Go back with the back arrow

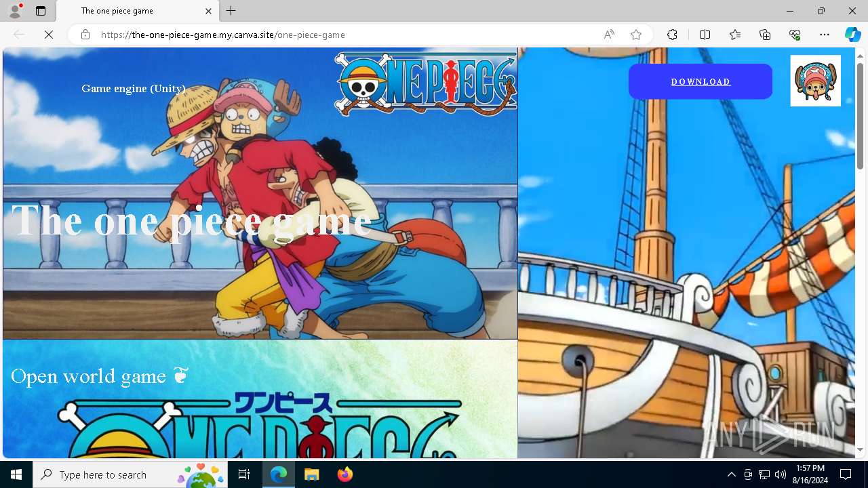tap(19, 35)
